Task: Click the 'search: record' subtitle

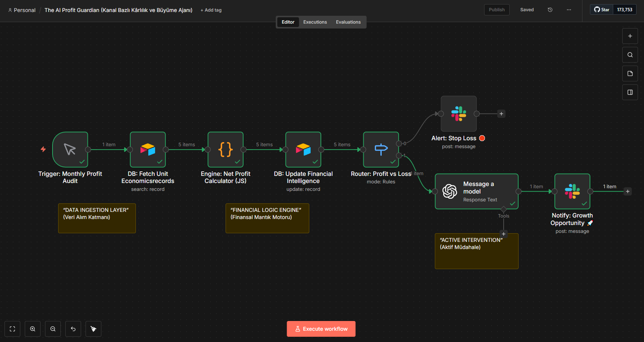Action: click(x=148, y=189)
